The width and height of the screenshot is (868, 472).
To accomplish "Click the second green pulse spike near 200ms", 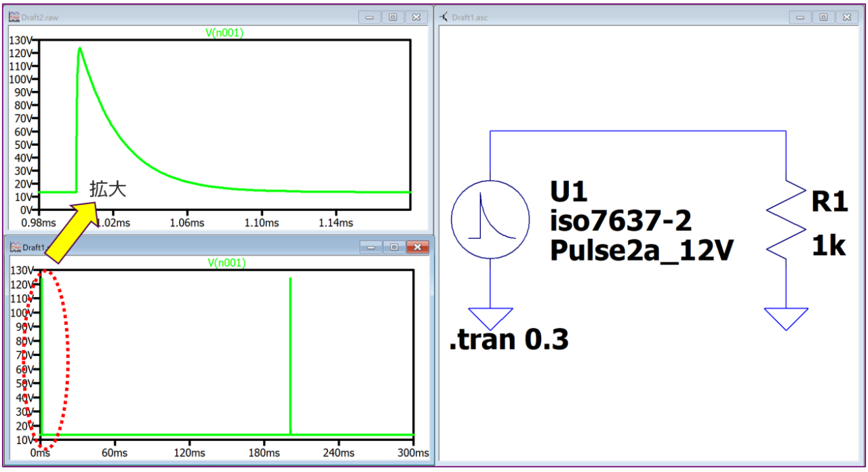I will pos(290,355).
